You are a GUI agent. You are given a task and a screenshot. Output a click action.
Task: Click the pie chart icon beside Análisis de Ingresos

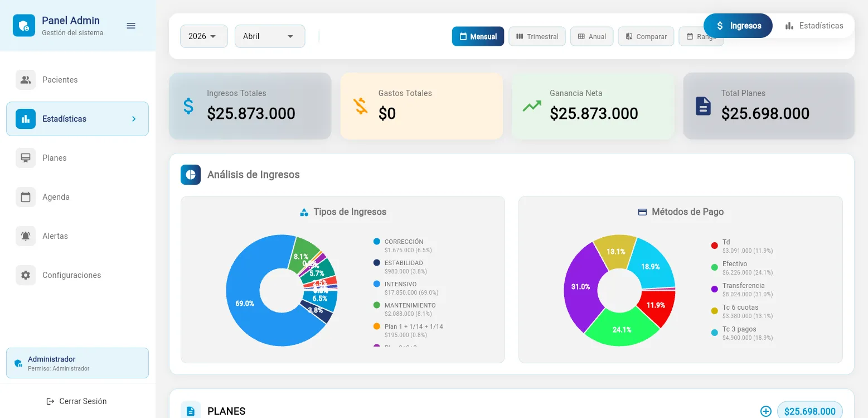coord(191,175)
